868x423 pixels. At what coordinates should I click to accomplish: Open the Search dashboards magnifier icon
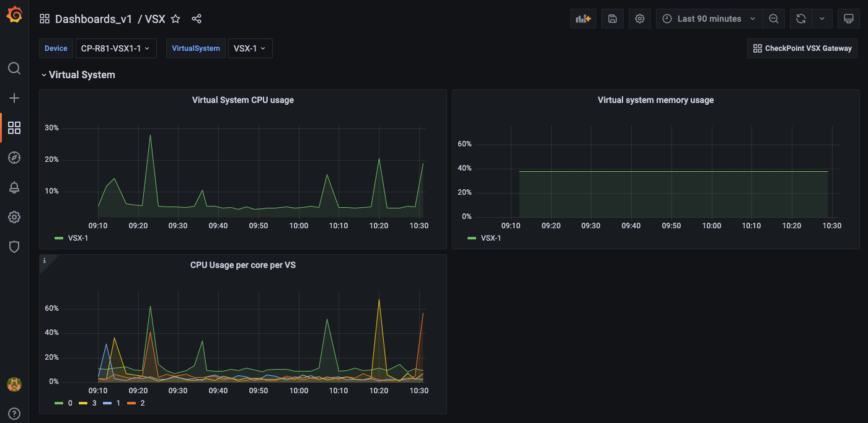14,68
